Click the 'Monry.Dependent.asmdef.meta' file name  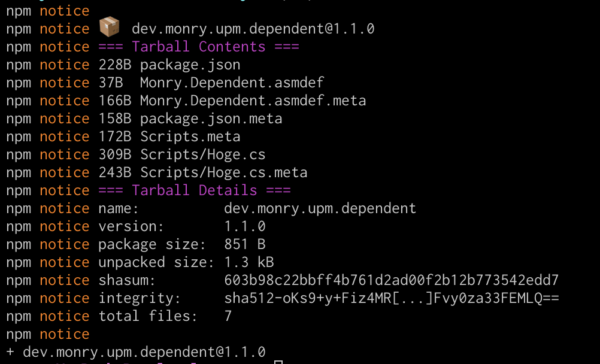click(x=253, y=101)
